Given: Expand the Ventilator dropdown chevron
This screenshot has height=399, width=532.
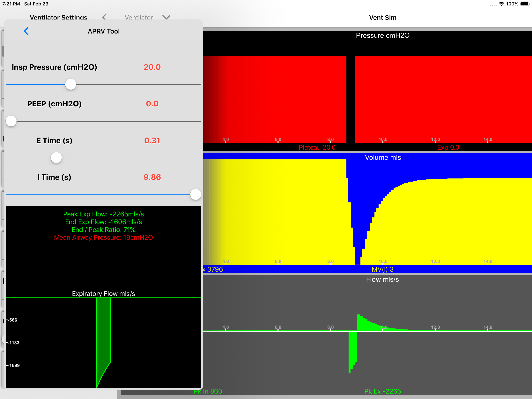Looking at the screenshot, I should point(166,17).
